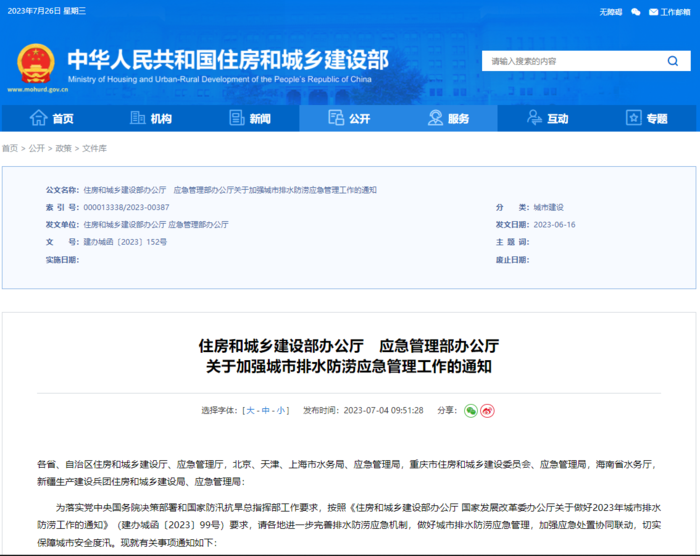This screenshot has height=556, width=700.
Task: Click the 服务 person icon in the navigation bar
Action: point(435,118)
